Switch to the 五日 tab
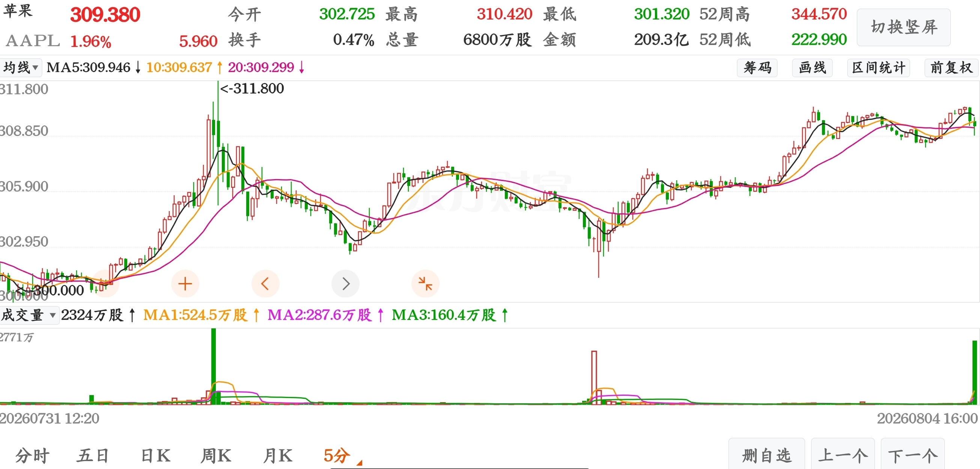 (x=93, y=456)
